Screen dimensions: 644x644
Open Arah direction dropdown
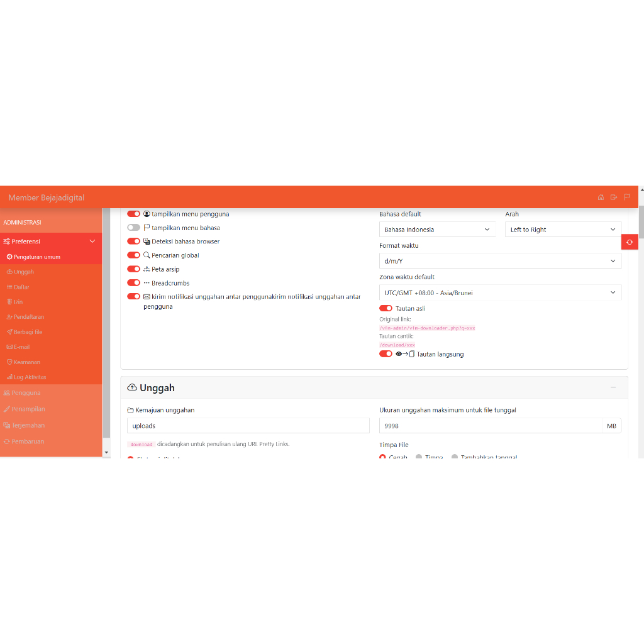coord(563,230)
